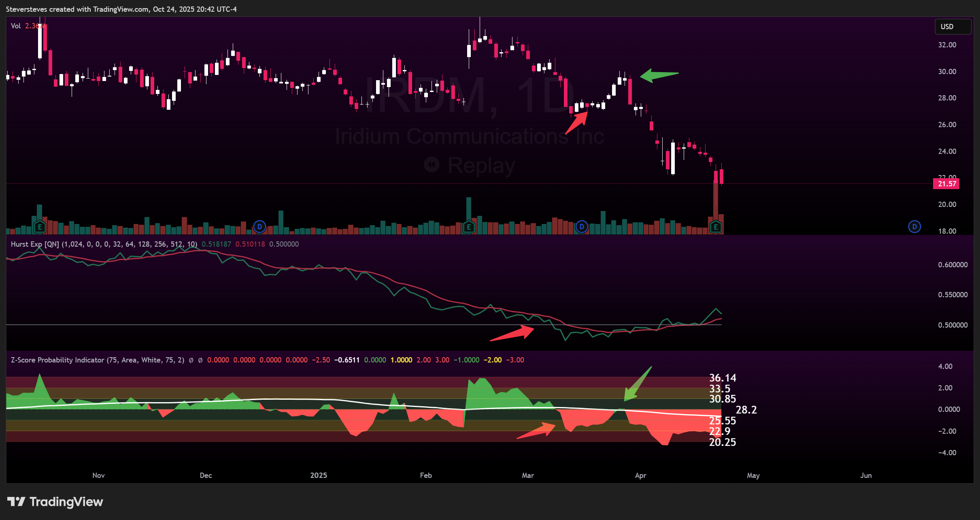Click the red -3.00 legend value
The height and width of the screenshot is (520, 980).
[x=515, y=360]
